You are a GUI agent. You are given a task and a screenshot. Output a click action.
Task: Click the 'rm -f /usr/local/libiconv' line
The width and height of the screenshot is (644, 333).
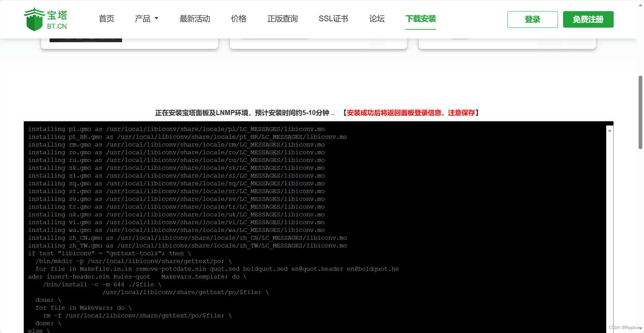tap(138, 315)
